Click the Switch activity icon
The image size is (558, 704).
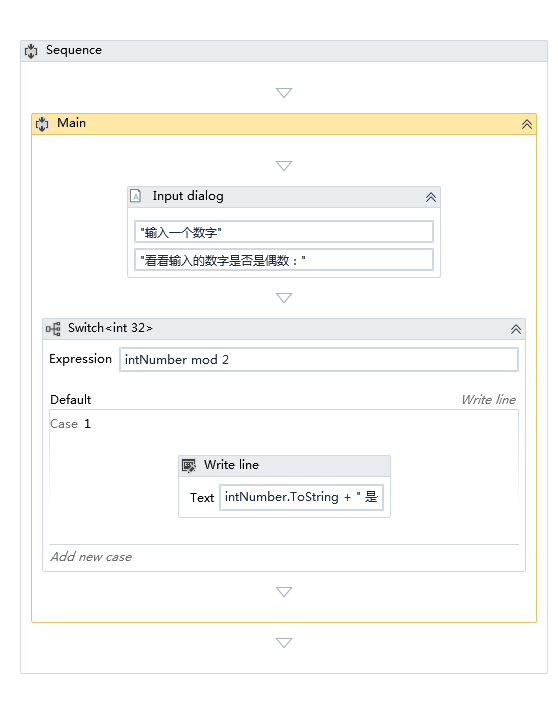pos(53,329)
